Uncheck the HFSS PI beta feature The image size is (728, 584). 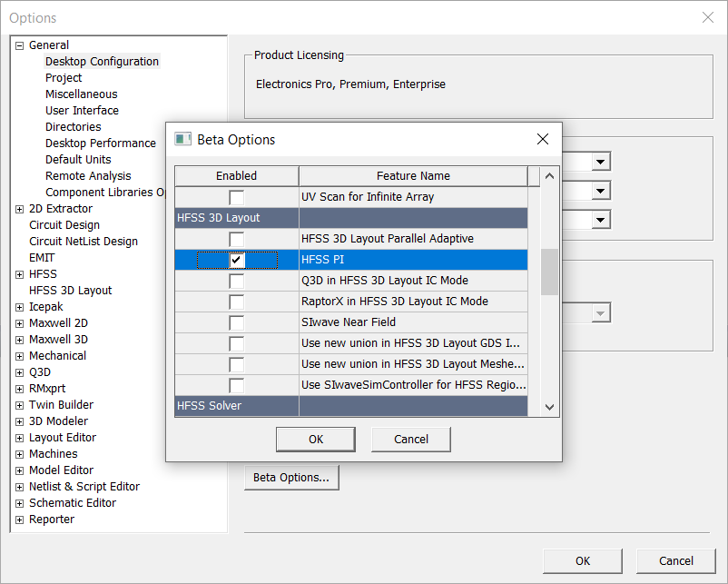pos(239,260)
